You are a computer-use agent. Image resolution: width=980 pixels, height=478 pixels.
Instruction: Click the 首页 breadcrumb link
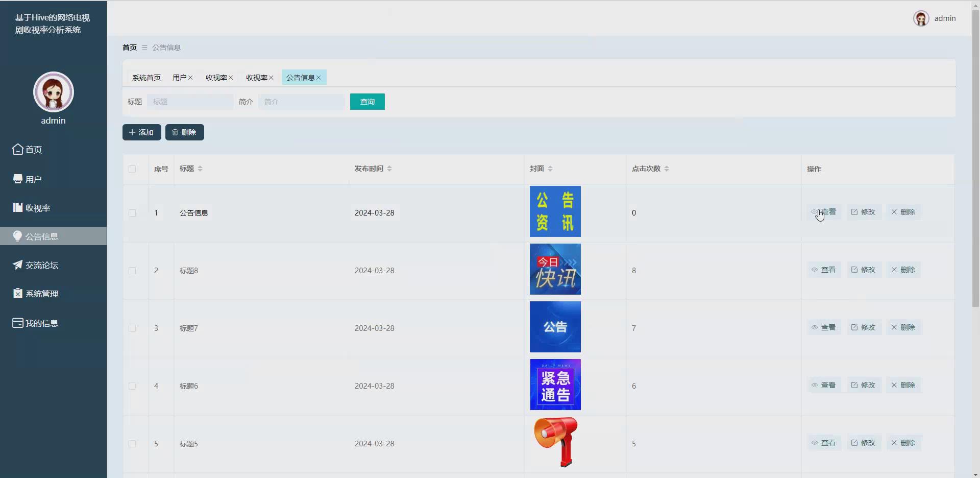point(130,47)
